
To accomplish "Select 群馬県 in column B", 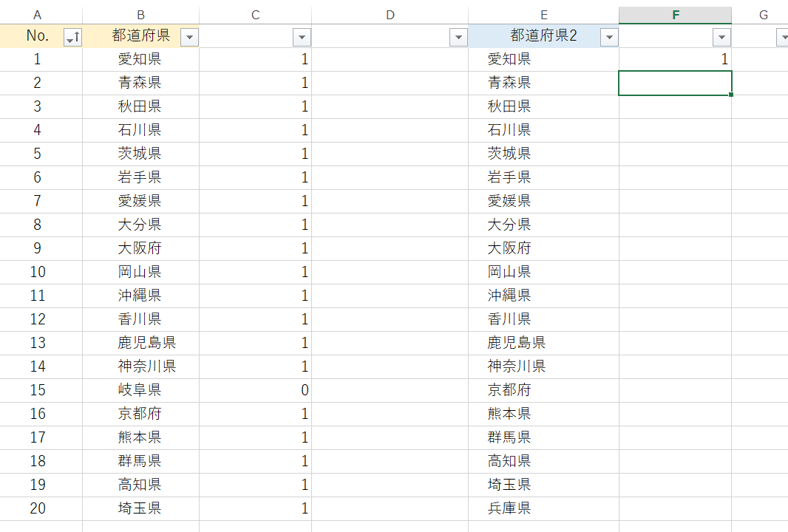I will coord(140,460).
